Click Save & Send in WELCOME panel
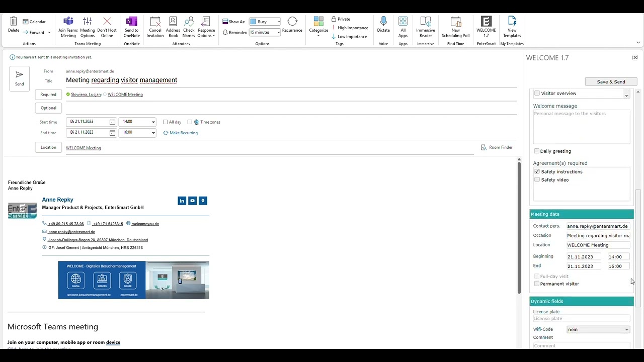 611,81
